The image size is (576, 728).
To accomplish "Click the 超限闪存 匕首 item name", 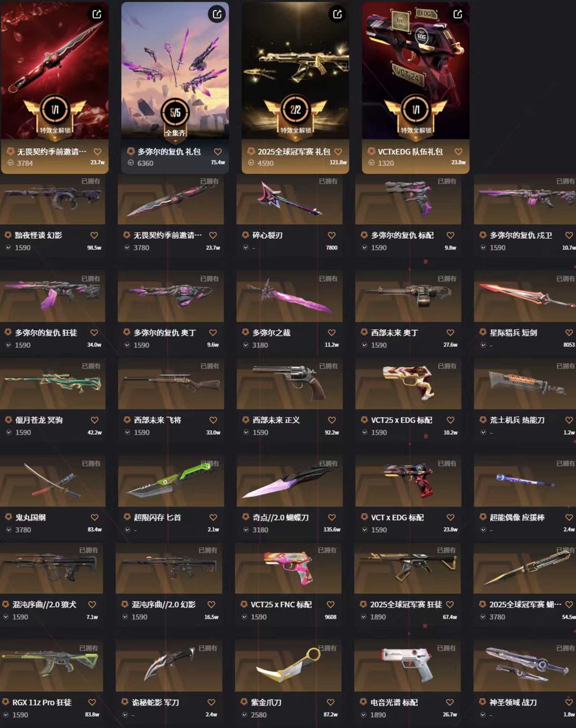I will [x=157, y=517].
